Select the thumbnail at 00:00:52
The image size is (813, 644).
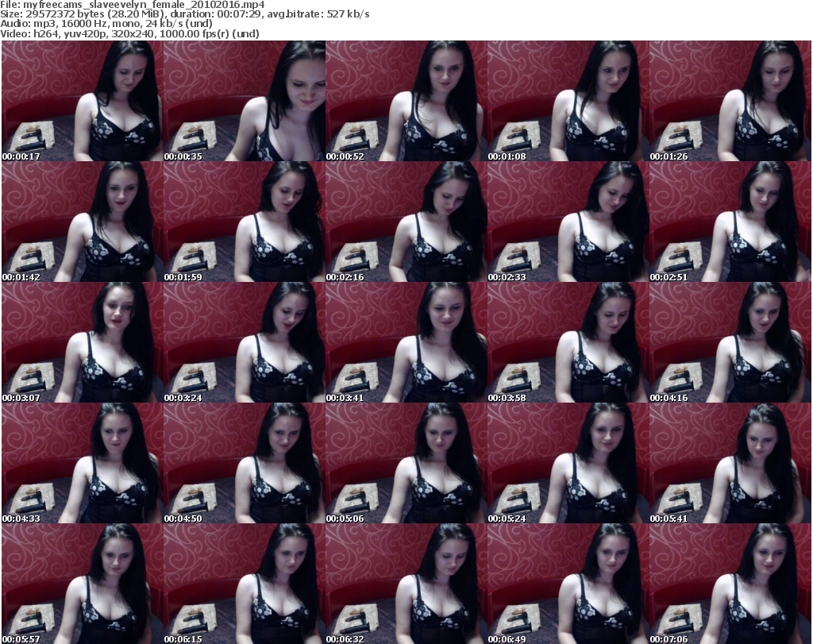[x=406, y=101]
